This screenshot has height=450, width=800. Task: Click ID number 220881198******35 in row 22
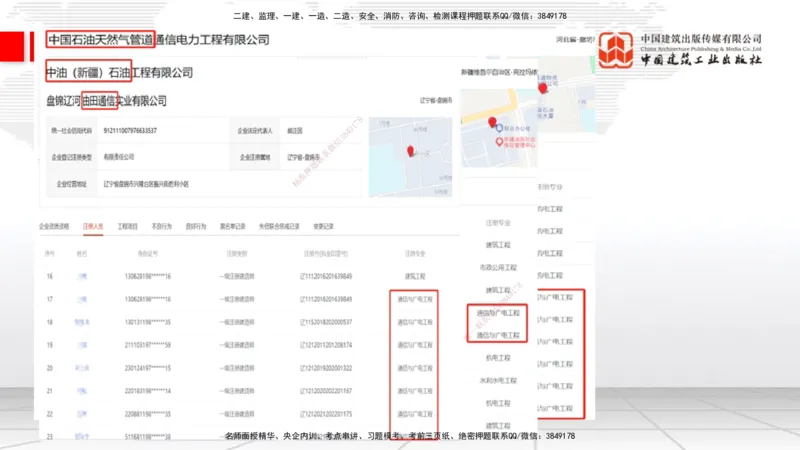coord(147,414)
